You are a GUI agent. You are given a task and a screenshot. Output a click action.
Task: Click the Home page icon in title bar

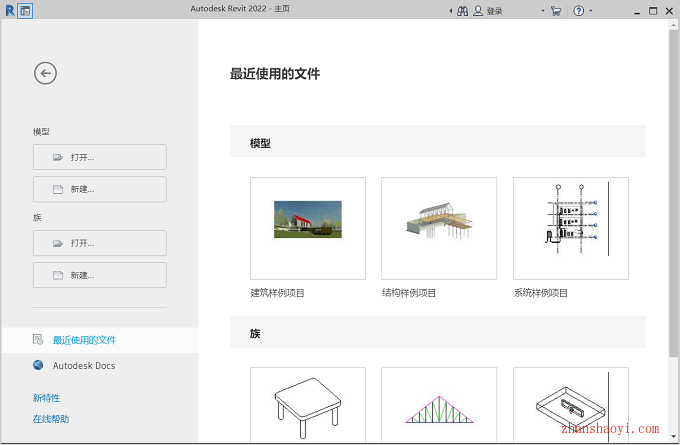(x=25, y=11)
